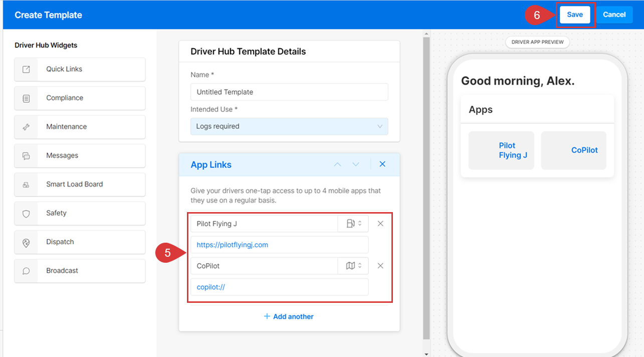The image size is (644, 357).
Task: Add the Compliance widget
Action: pos(80,98)
